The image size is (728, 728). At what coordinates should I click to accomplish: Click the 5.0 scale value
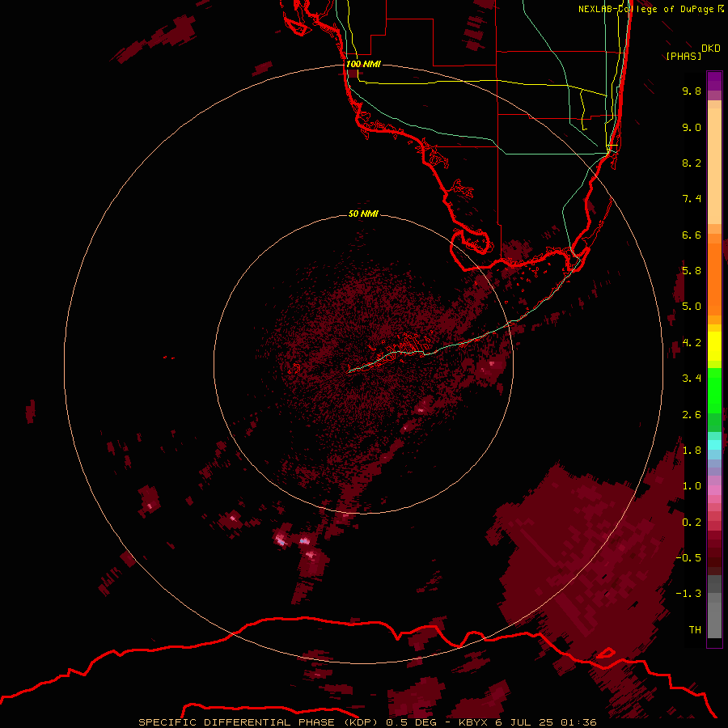point(692,307)
